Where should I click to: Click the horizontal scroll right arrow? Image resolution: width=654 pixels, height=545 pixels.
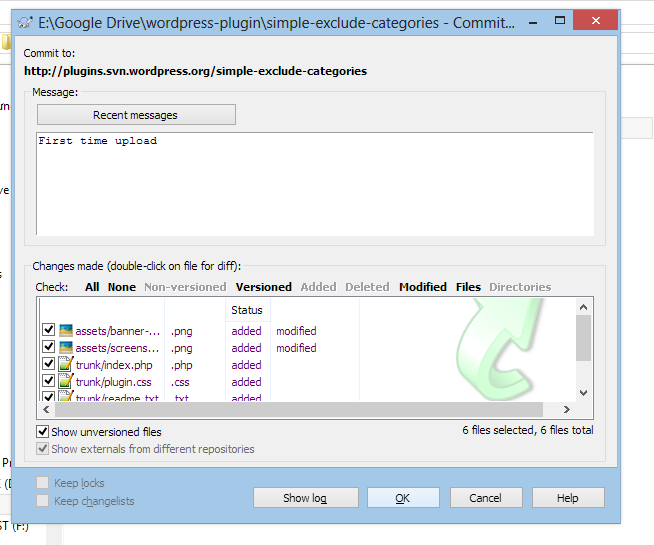(x=566, y=409)
